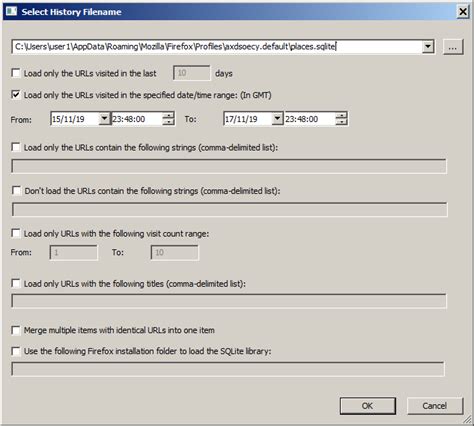474x426 pixels.
Task: Decrease the From time with spinner down
Action: coord(168,122)
